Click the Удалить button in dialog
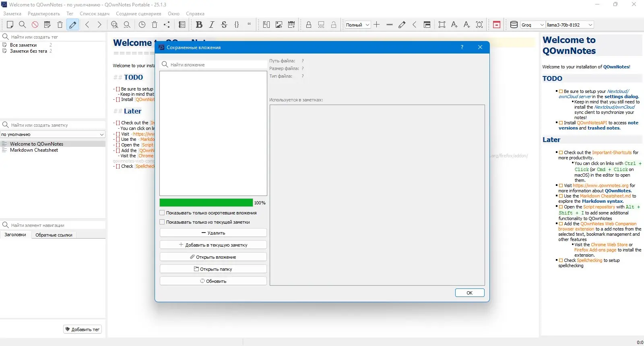Viewport: 644px width, 346px height. pyautogui.click(x=213, y=233)
